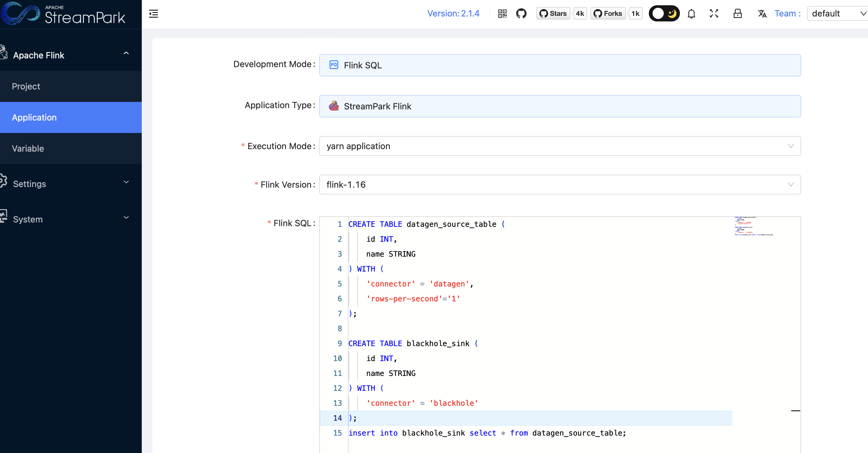Click the Application Type StreamPark Flink field

coord(560,107)
